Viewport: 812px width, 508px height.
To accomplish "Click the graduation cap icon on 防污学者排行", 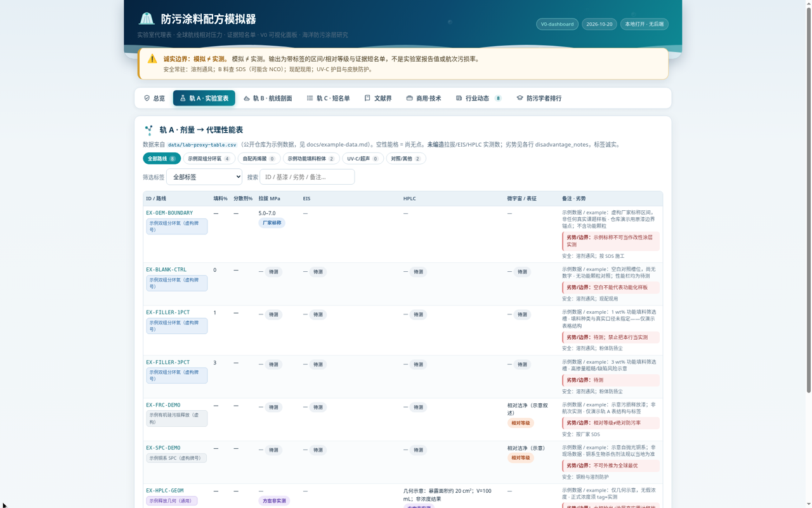I will click(520, 98).
